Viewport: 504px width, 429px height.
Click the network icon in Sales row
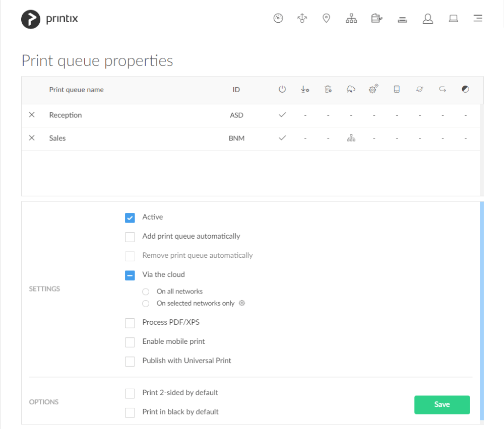pyautogui.click(x=351, y=138)
